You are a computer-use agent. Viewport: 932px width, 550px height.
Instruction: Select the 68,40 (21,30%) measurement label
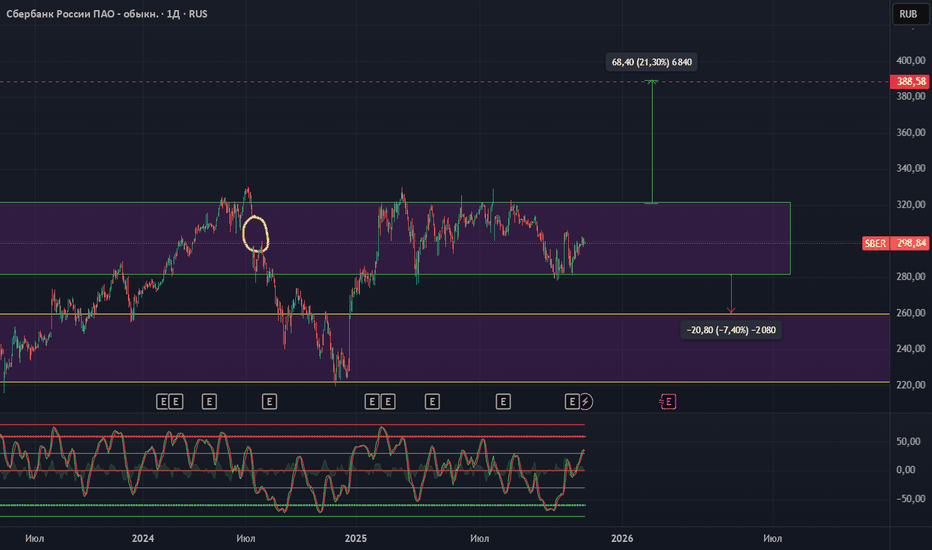pos(652,62)
